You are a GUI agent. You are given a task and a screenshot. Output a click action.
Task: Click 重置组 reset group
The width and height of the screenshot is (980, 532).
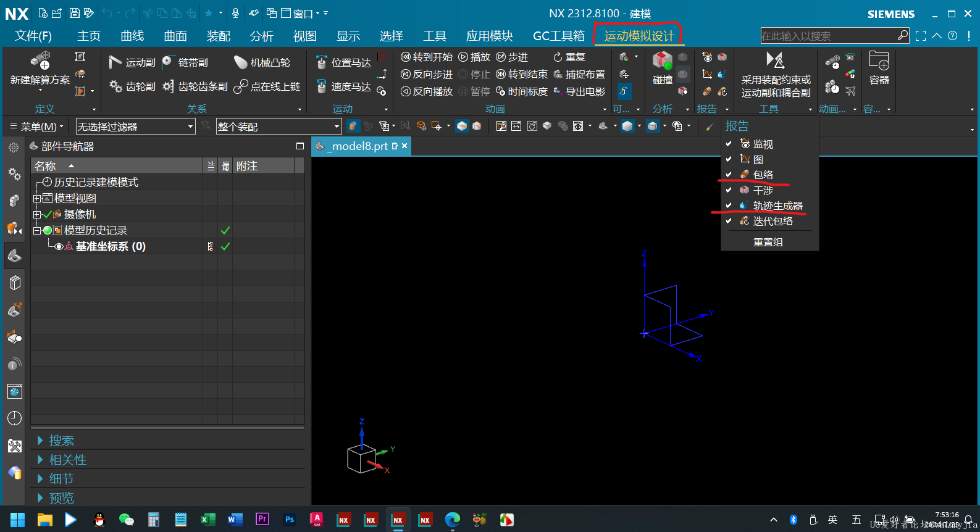click(x=768, y=242)
